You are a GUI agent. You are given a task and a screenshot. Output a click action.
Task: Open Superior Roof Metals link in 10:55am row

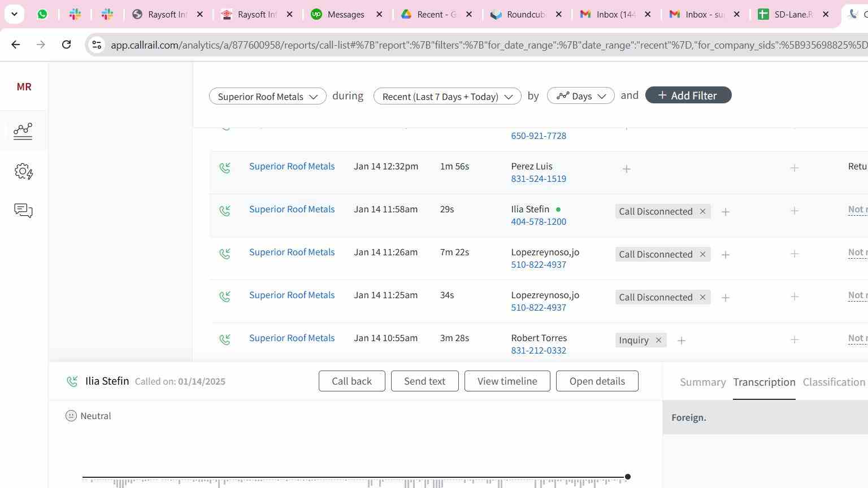tap(292, 338)
